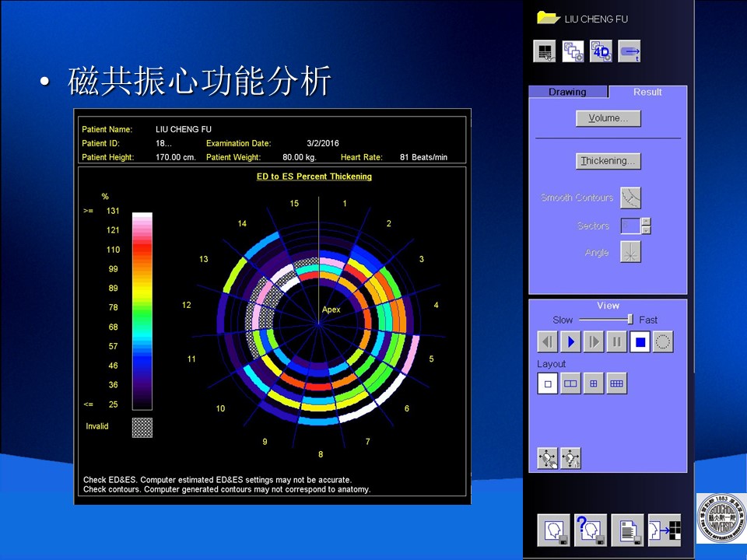Click patient name value 'LIU CHENG FU' in report
The width and height of the screenshot is (747, 560).
(x=184, y=129)
